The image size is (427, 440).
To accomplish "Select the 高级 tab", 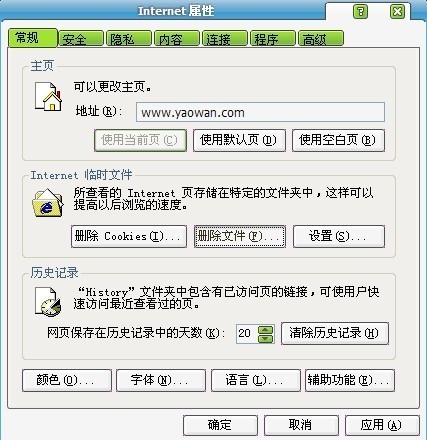I will 321,39.
